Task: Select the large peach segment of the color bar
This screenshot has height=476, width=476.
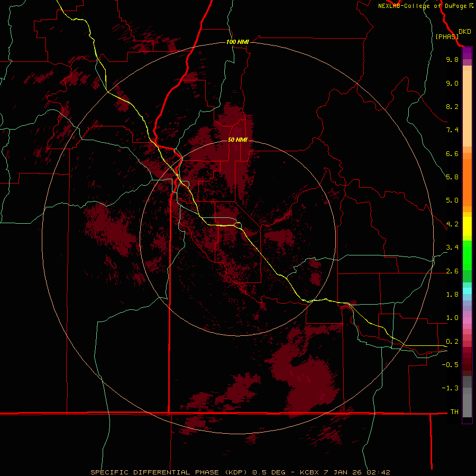Action: [x=467, y=108]
